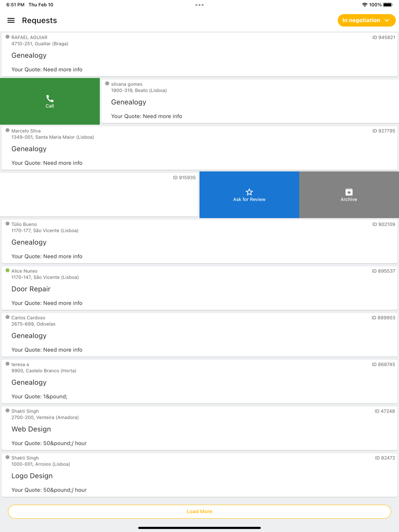399x532 pixels.
Task: Tap the Archive box icon
Action: click(349, 192)
